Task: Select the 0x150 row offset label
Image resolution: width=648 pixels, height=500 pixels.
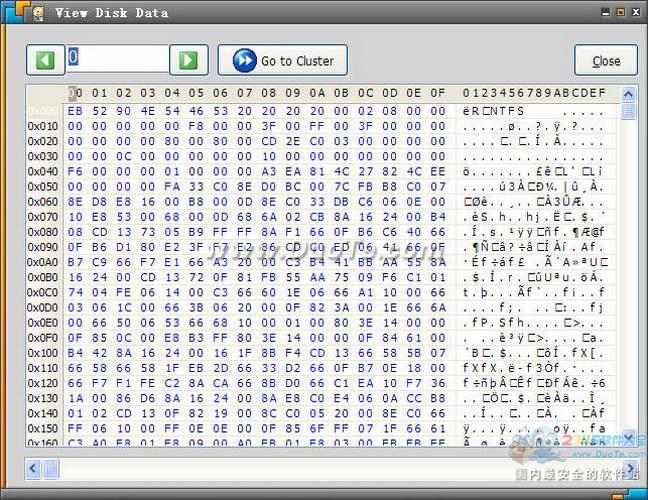Action: coord(43,429)
